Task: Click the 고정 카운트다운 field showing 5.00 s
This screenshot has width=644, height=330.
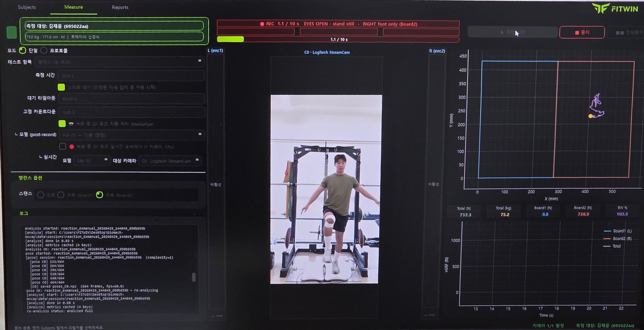Action: (132, 112)
